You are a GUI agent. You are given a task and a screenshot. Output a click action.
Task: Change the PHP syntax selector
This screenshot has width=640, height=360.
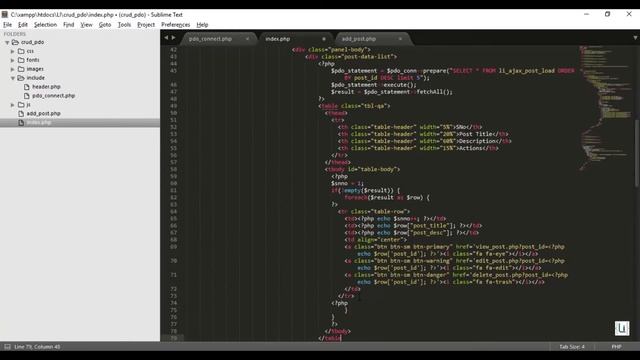pyautogui.click(x=616, y=347)
